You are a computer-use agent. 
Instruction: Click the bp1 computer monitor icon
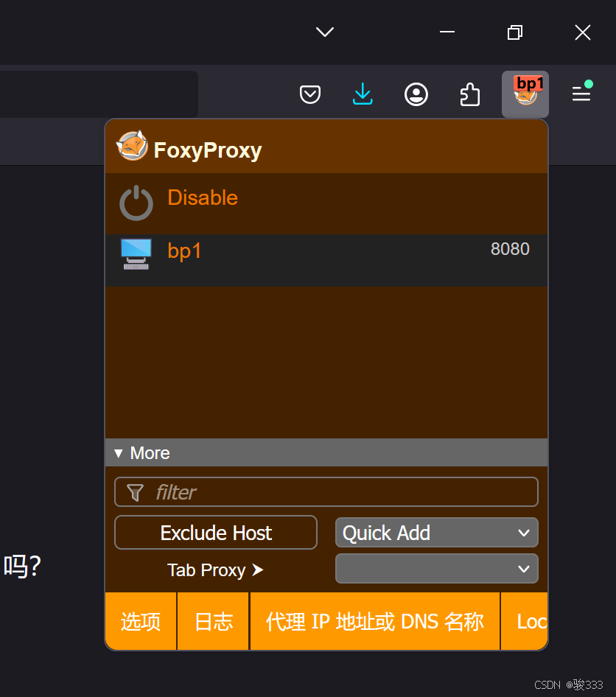pyautogui.click(x=136, y=253)
